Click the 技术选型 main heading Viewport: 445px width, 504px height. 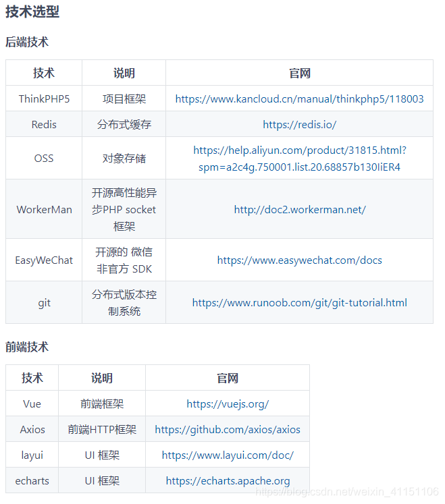(x=32, y=11)
